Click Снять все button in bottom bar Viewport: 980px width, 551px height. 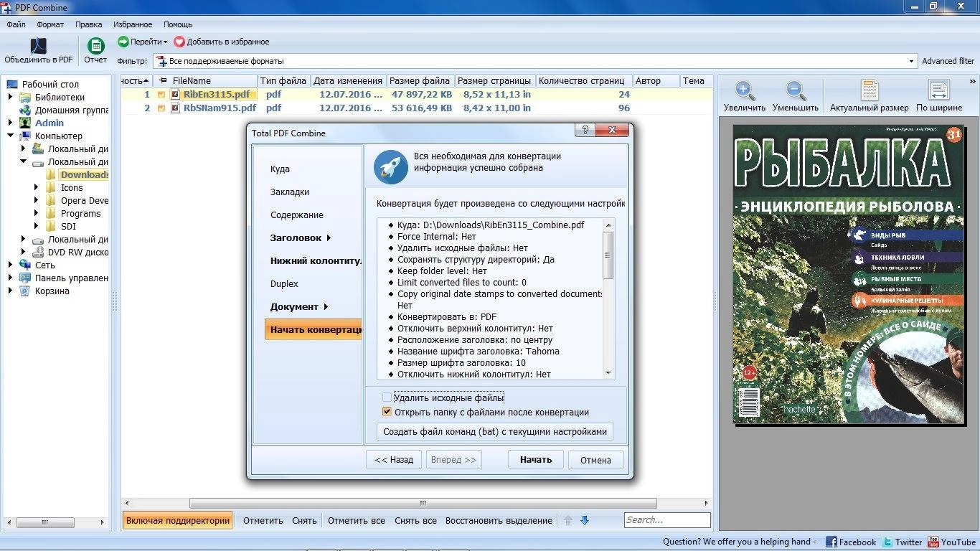pos(415,520)
